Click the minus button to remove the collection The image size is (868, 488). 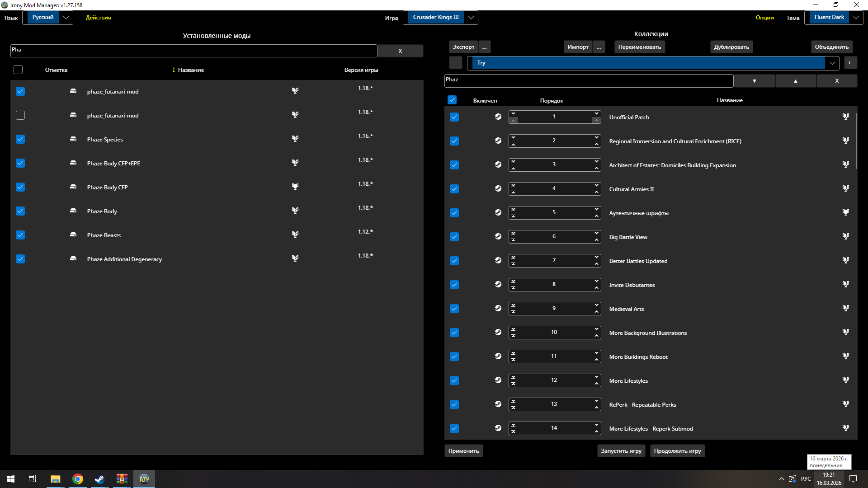tap(454, 63)
